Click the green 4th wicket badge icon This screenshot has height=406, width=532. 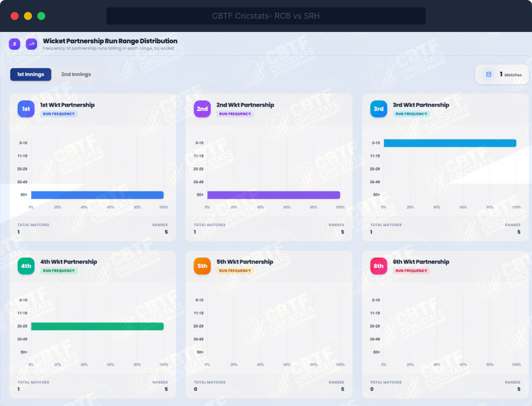(x=26, y=266)
